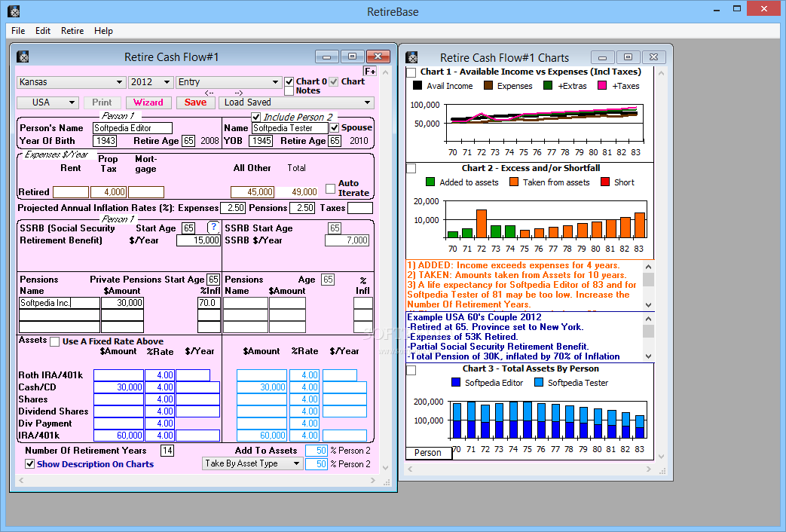Click the Person's Name field Softpedia Editor
The width and height of the screenshot is (786, 532).
click(x=133, y=128)
